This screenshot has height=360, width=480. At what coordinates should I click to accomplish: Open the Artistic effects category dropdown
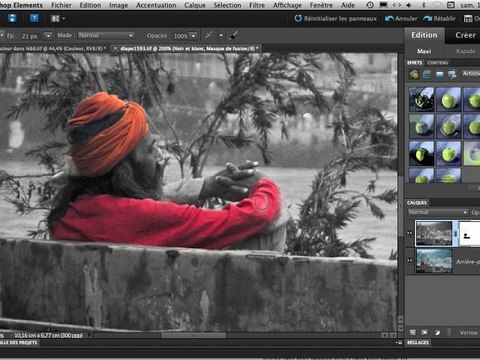(471, 74)
